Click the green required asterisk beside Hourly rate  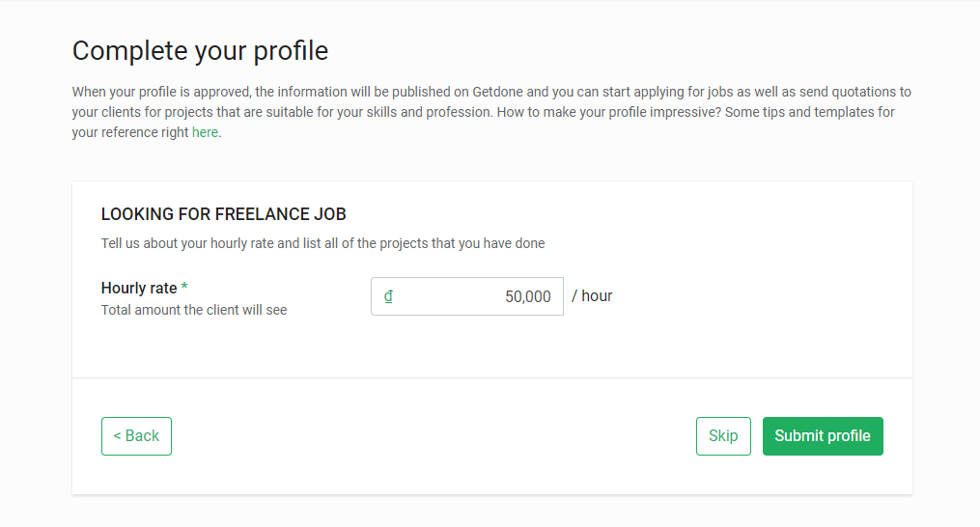click(x=184, y=289)
